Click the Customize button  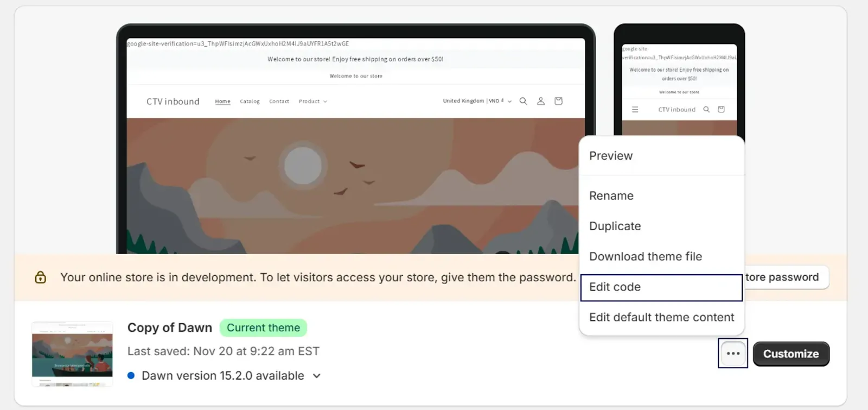pyautogui.click(x=791, y=354)
